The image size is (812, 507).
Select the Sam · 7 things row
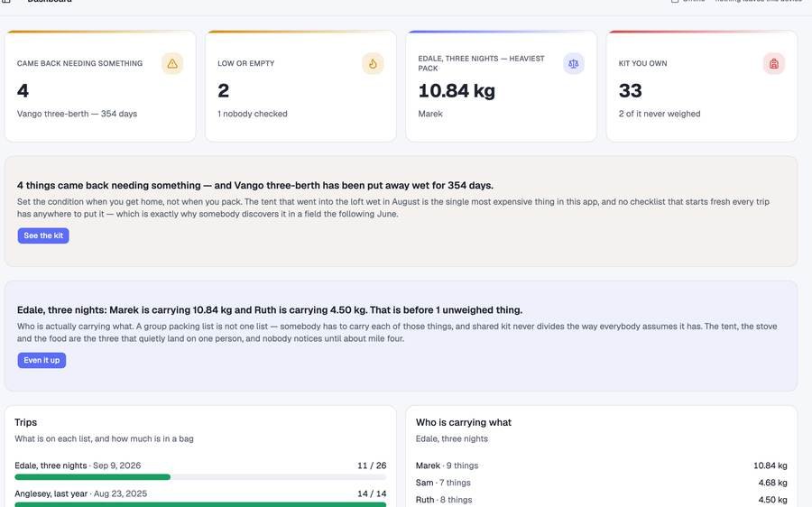601,483
